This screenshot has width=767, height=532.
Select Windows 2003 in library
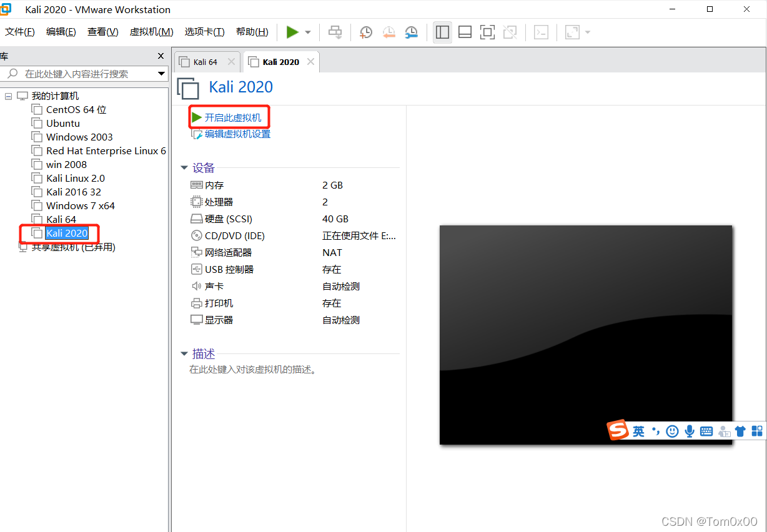pyautogui.click(x=79, y=137)
